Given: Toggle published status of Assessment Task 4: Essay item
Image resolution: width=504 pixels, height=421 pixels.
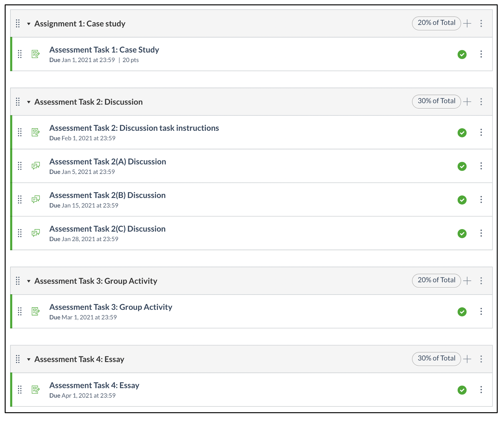Looking at the screenshot, I should pos(462,390).
